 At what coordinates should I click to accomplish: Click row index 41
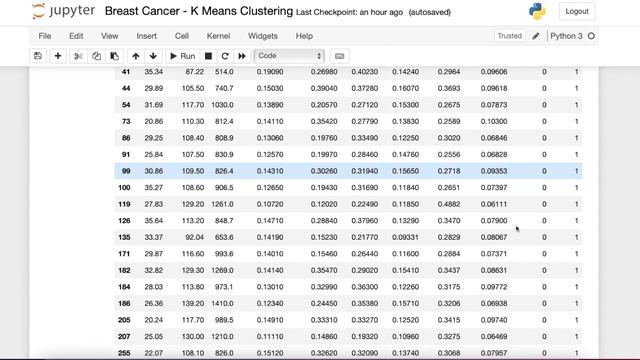click(x=126, y=72)
